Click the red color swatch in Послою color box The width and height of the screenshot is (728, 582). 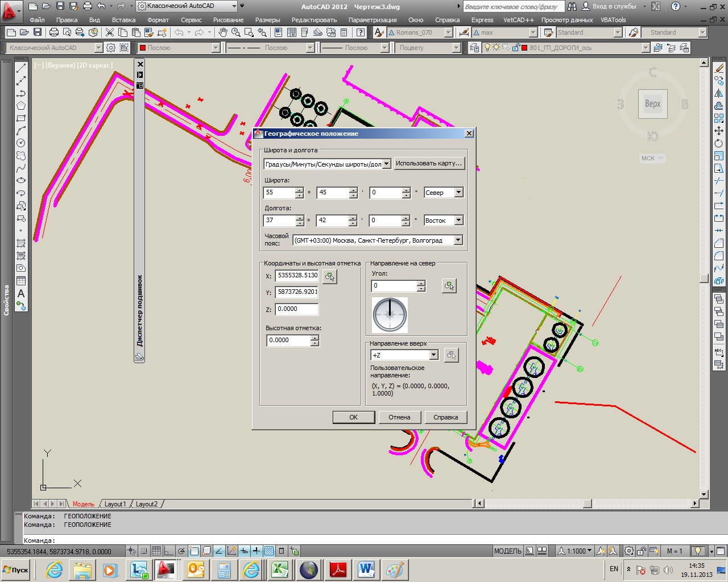coord(143,48)
